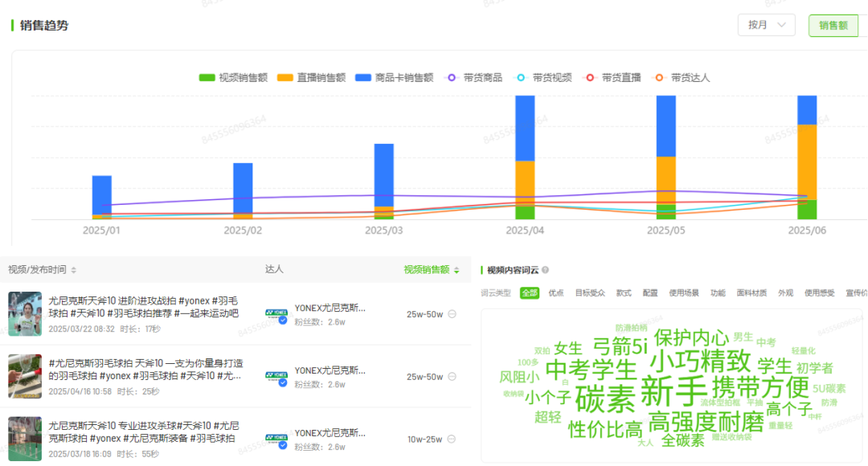868x466 pixels.
Task: Toggle 视频销售额 legend series
Action: pos(233,78)
